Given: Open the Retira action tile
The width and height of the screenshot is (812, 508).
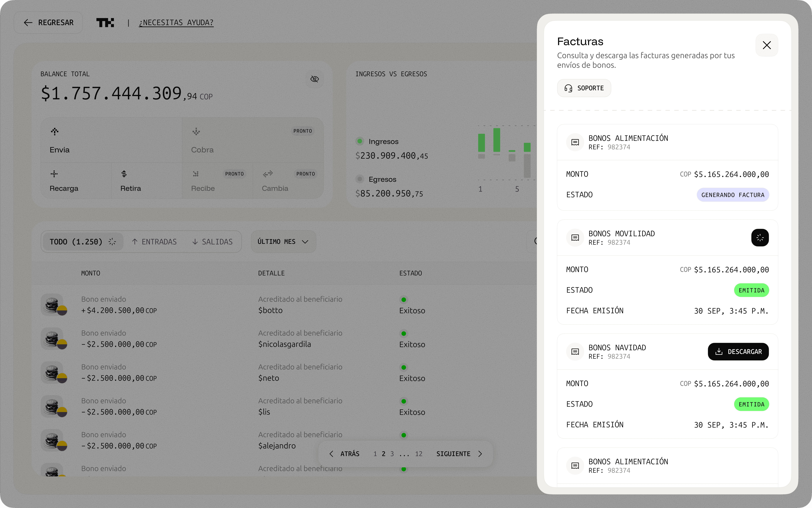Looking at the screenshot, I should tap(147, 181).
